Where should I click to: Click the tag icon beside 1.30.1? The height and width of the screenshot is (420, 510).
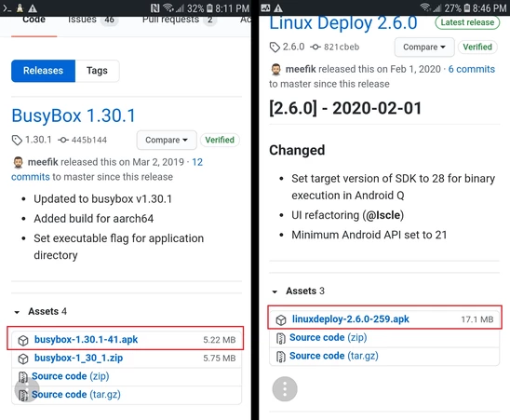[x=17, y=141]
